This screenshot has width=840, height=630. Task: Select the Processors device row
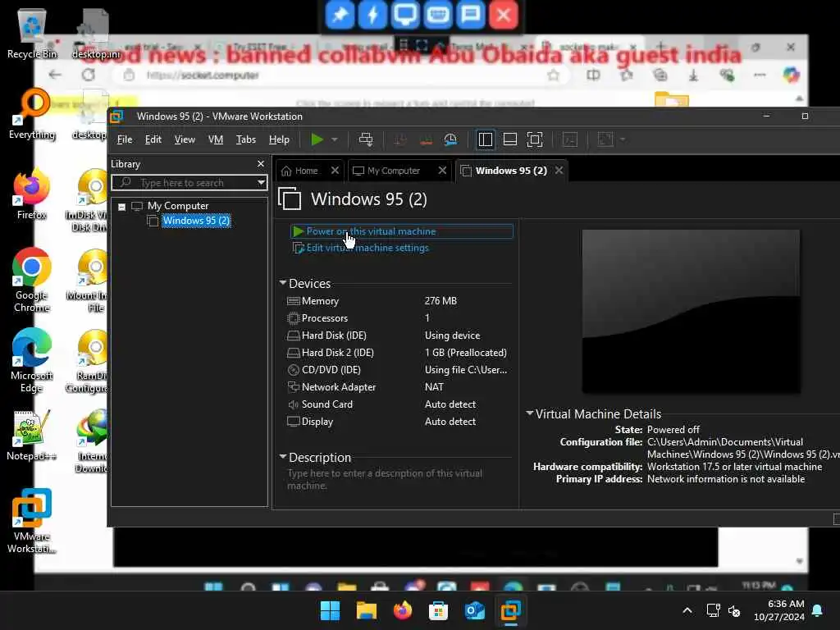[x=398, y=318]
